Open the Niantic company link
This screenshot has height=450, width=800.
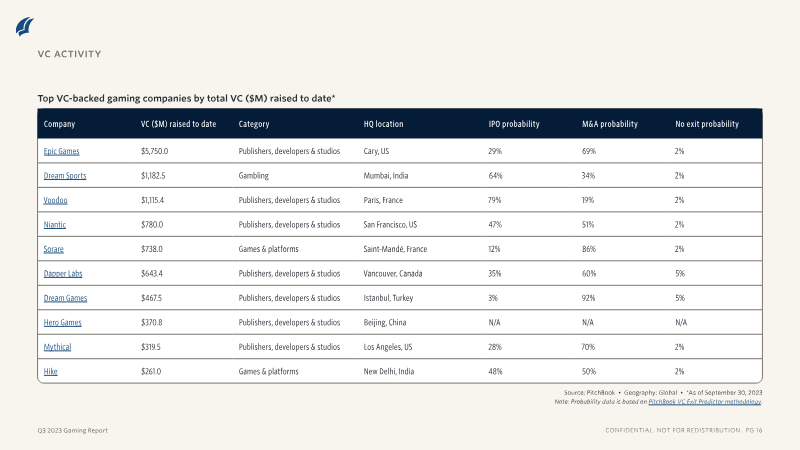55,224
